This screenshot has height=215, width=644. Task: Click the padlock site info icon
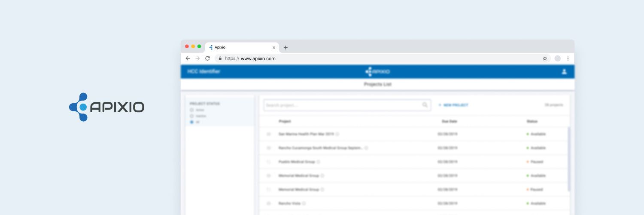(x=220, y=58)
